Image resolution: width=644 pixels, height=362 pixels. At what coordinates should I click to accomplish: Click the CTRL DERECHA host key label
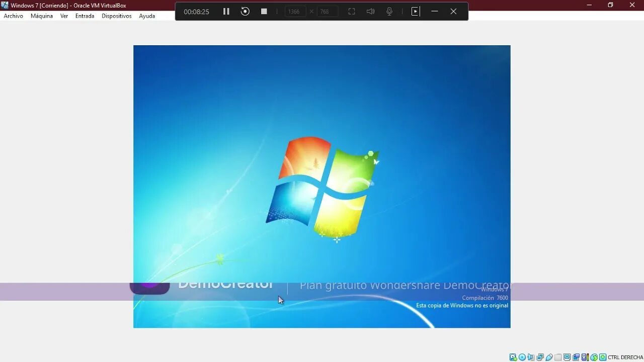click(625, 357)
